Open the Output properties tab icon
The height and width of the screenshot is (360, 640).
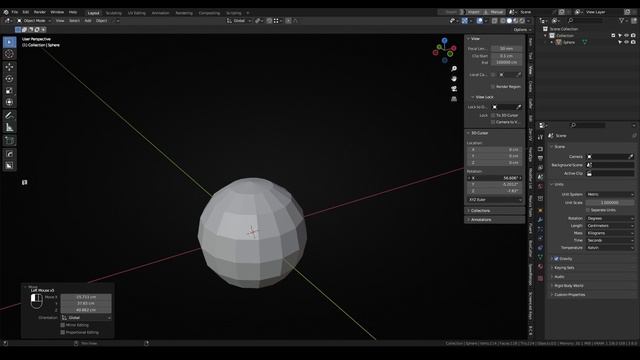coord(540,158)
